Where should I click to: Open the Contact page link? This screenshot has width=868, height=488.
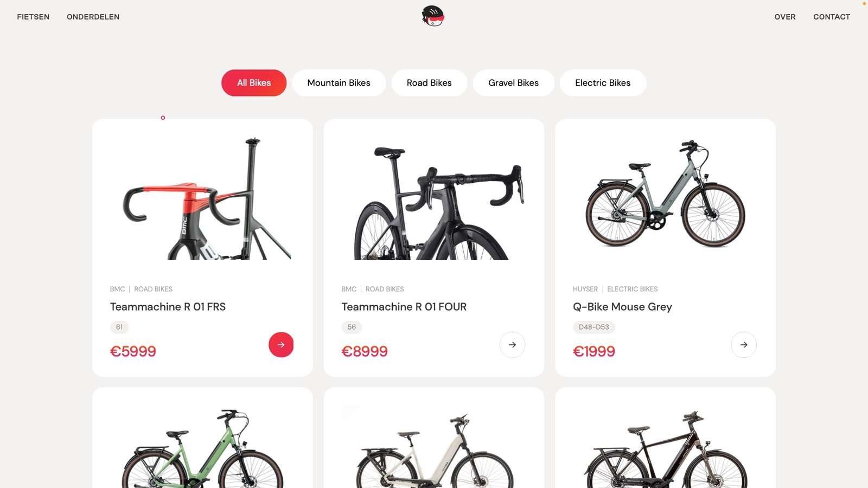(831, 17)
